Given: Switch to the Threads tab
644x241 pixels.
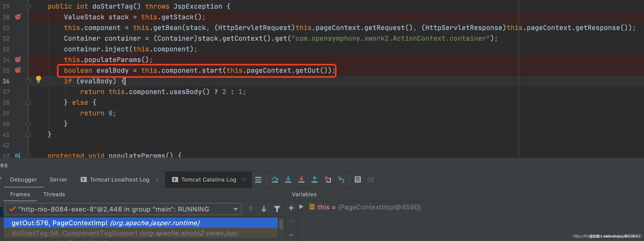Looking at the screenshot, I should (x=54, y=194).
